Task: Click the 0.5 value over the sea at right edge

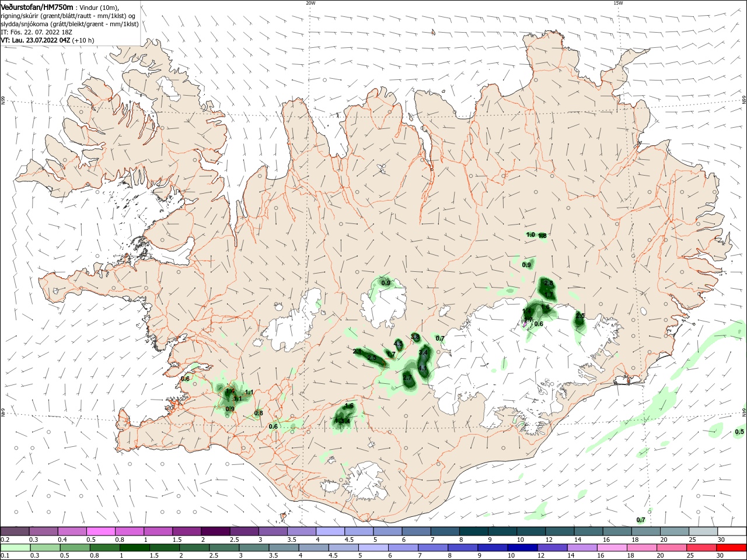Action: pos(739,432)
